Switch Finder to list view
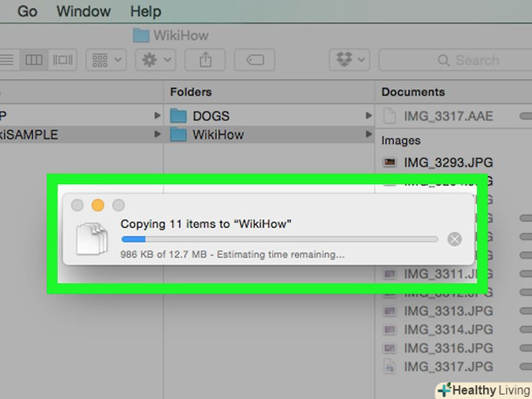532x399 pixels. (7, 60)
